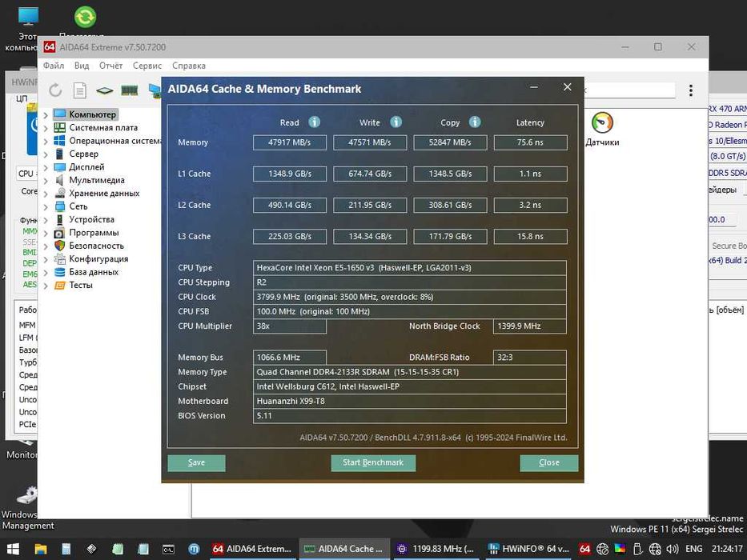Click the Memory Type Quad Channel DDR4-2133R field
The width and height of the screenshot is (747, 560).
[x=410, y=372]
